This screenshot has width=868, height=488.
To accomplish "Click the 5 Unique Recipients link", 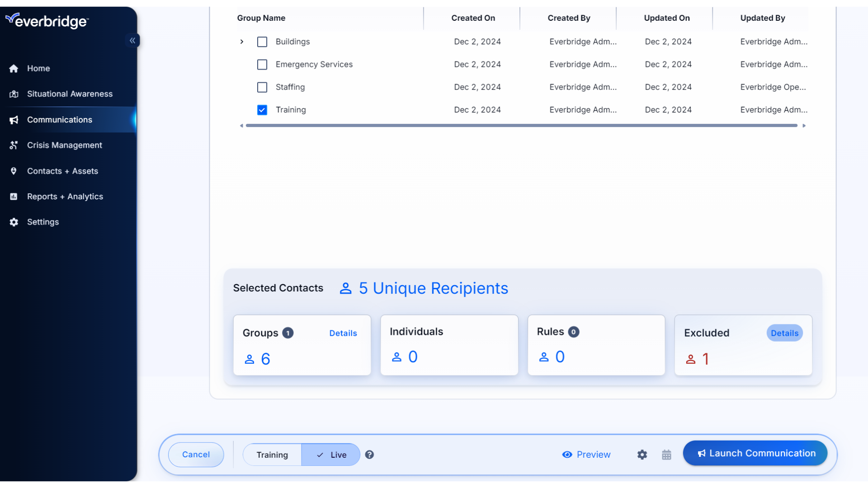I will pyautogui.click(x=433, y=288).
